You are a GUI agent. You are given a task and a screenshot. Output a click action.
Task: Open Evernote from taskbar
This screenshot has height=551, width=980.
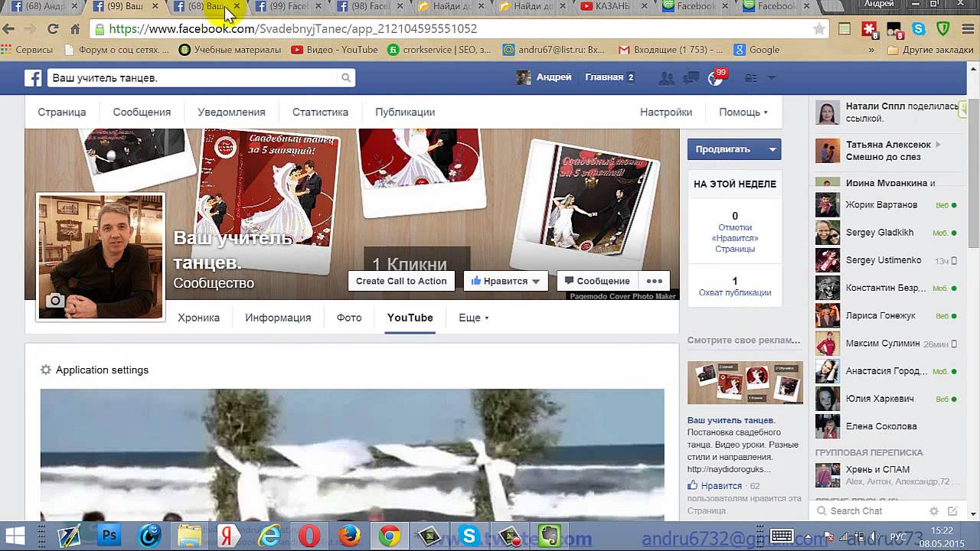pos(549,536)
